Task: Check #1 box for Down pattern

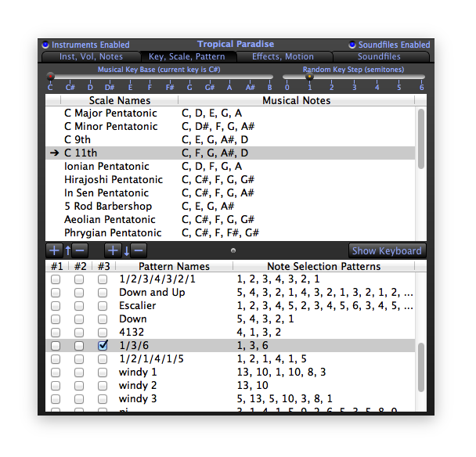Action: click(x=56, y=319)
